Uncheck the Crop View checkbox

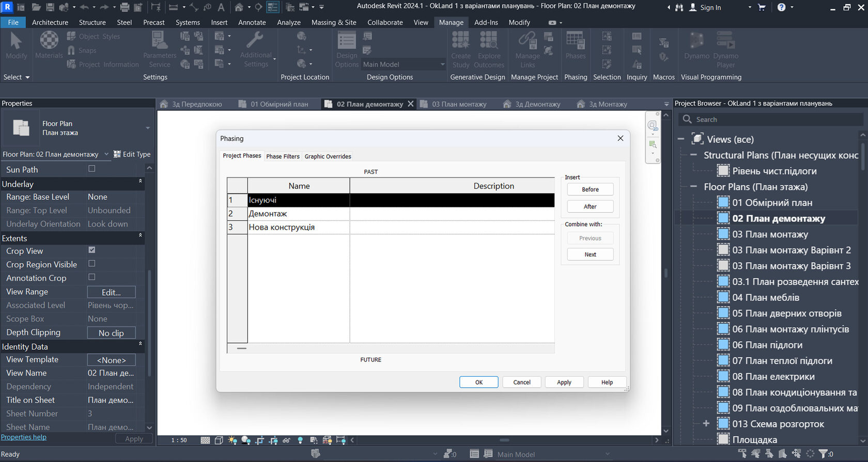click(92, 250)
